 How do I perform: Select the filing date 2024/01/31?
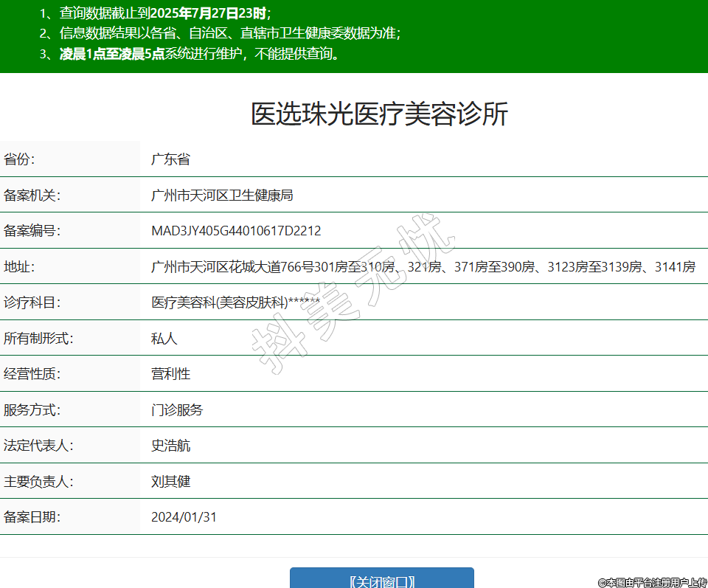coord(184,517)
